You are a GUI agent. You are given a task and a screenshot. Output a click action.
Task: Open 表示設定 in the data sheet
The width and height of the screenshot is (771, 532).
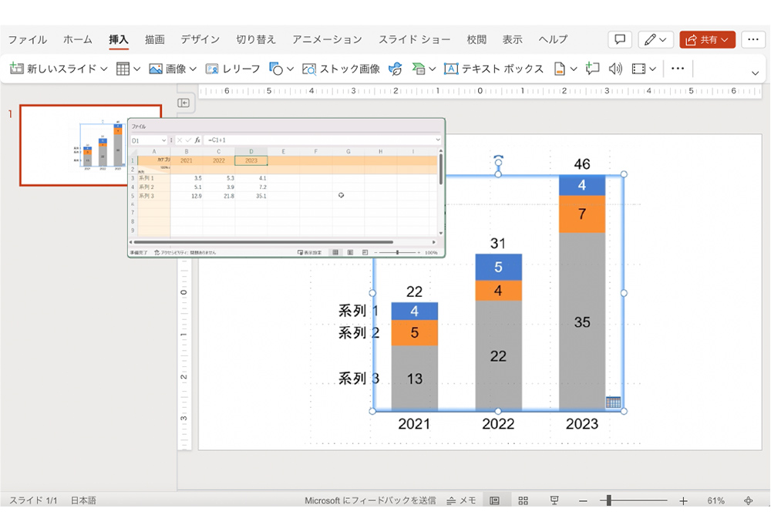310,252
